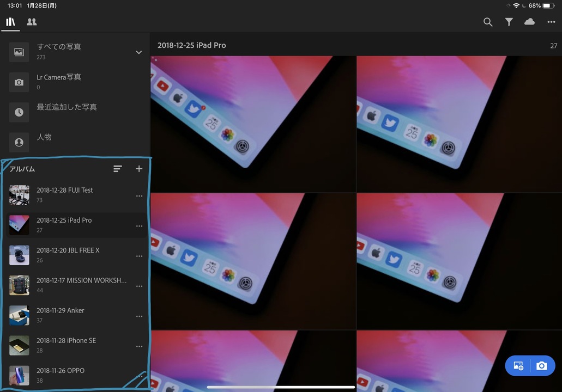Screen dimensions: 562x392
Task: Switch to the Shared people tab
Action: tap(32, 22)
